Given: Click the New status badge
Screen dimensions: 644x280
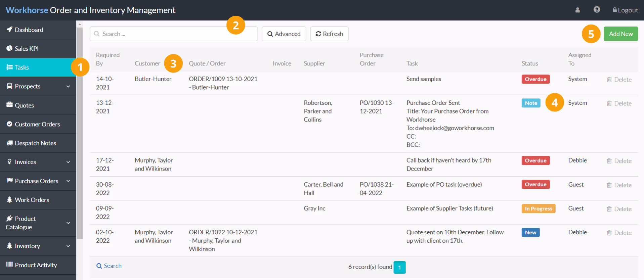Looking at the screenshot, I should tap(530, 232).
